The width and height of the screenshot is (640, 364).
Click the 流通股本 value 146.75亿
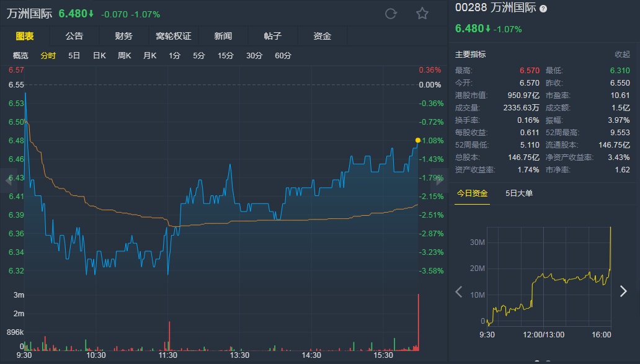click(615, 145)
